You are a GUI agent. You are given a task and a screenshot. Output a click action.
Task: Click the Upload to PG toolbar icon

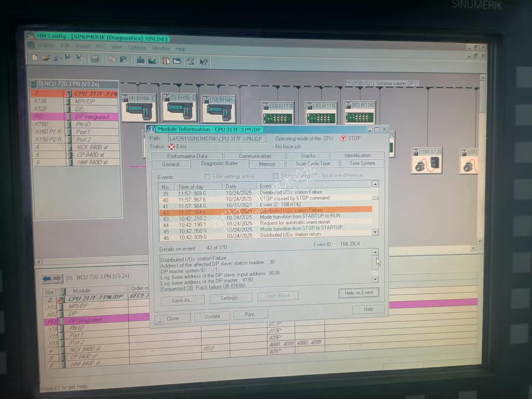tap(152, 60)
